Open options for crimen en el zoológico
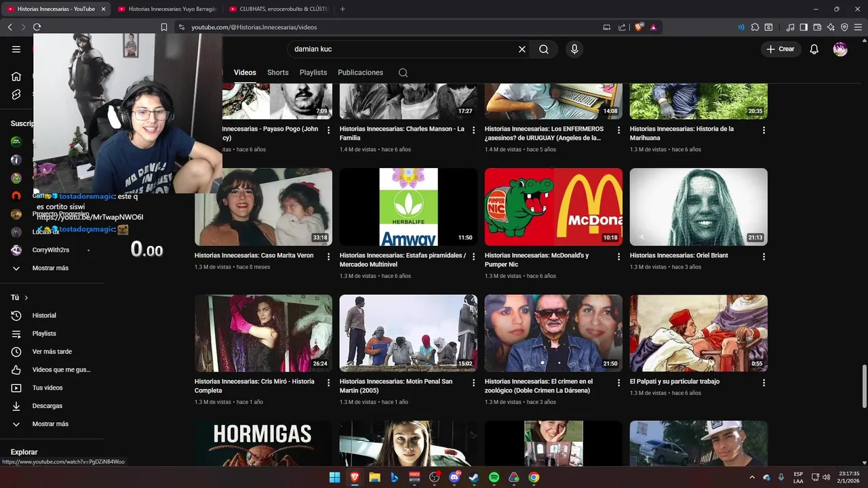 (619, 383)
